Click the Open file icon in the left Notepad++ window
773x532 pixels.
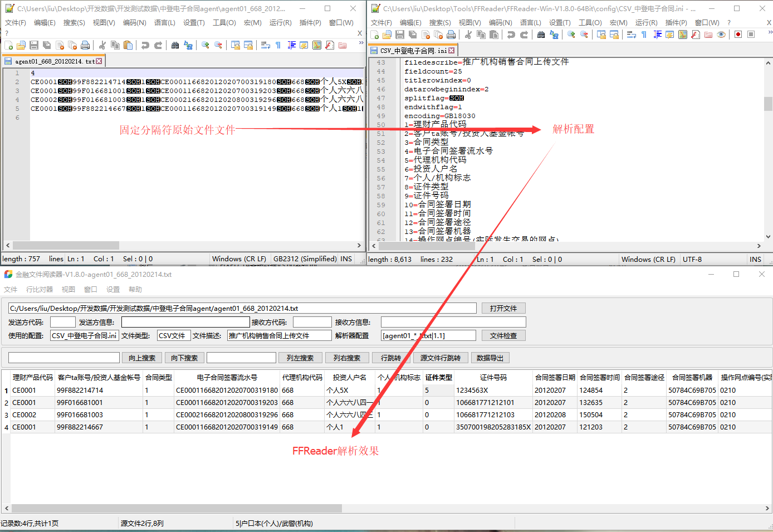point(21,45)
